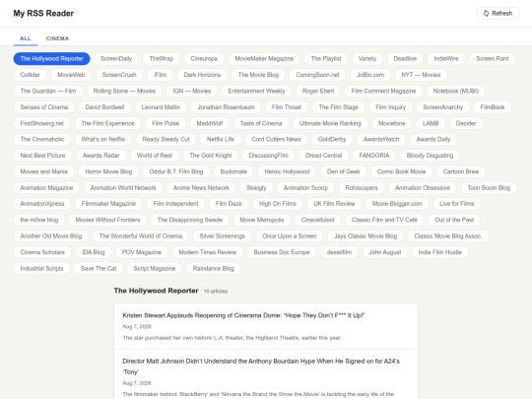This screenshot has width=532, height=399.
Task: Select the Variety feed
Action: pyautogui.click(x=367, y=59)
